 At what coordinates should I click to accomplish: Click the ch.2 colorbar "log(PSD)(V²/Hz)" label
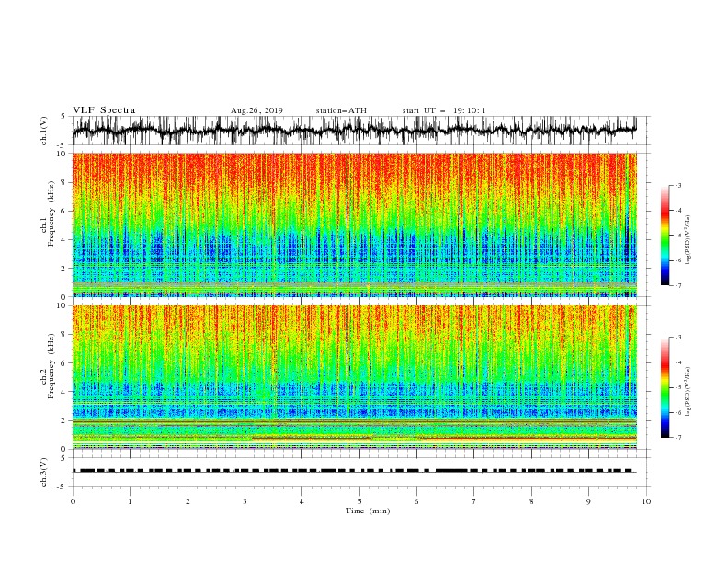pos(688,392)
